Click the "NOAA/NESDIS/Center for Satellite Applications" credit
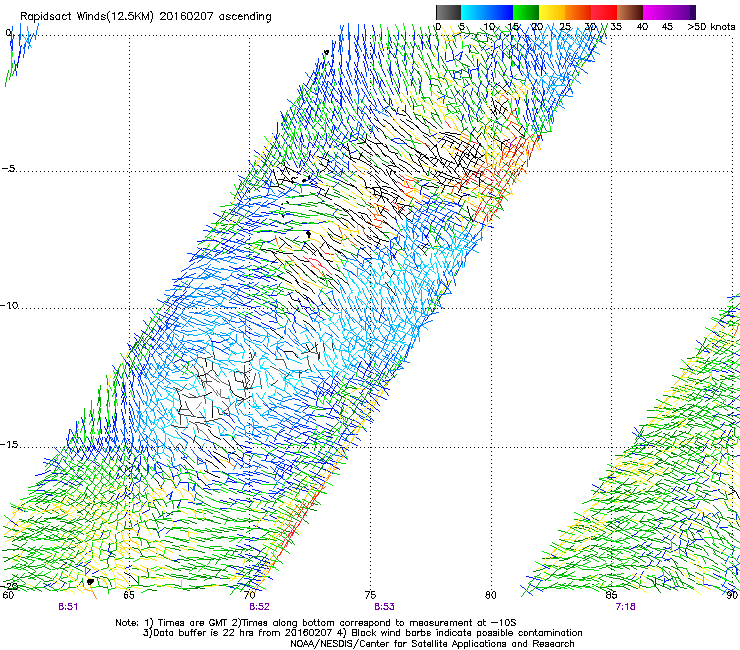Screen dimensions: 740x650 pyautogui.click(x=432, y=644)
